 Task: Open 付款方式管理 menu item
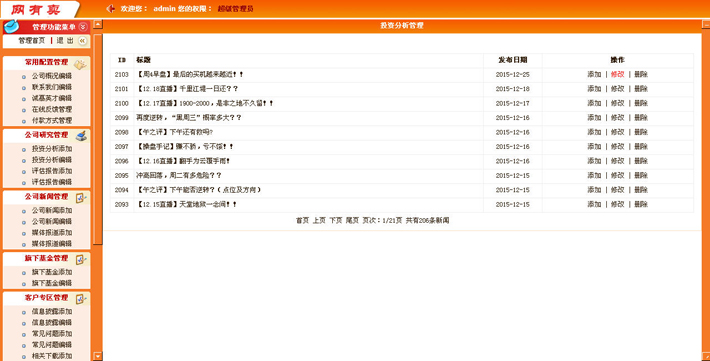pos(52,120)
